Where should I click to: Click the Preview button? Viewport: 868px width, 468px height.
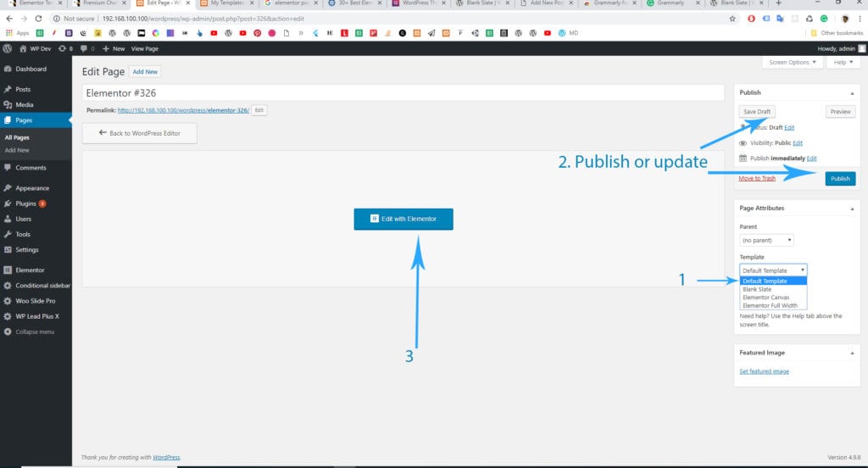click(840, 112)
